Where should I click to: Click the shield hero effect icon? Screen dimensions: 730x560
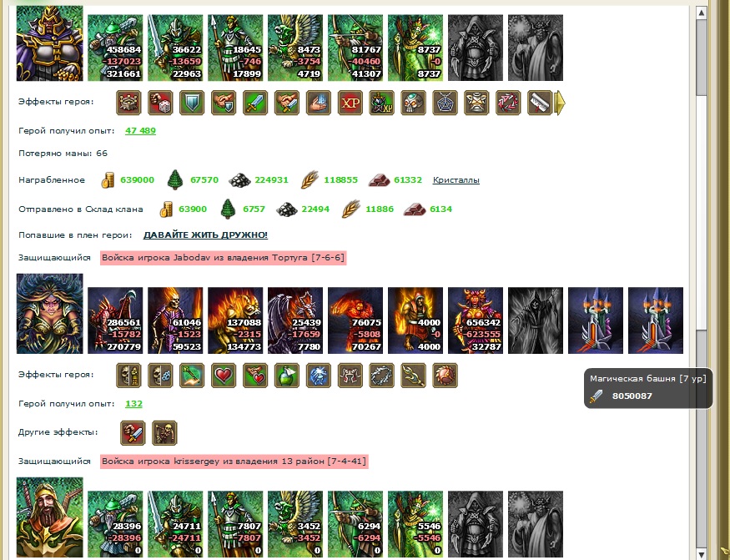(192, 103)
